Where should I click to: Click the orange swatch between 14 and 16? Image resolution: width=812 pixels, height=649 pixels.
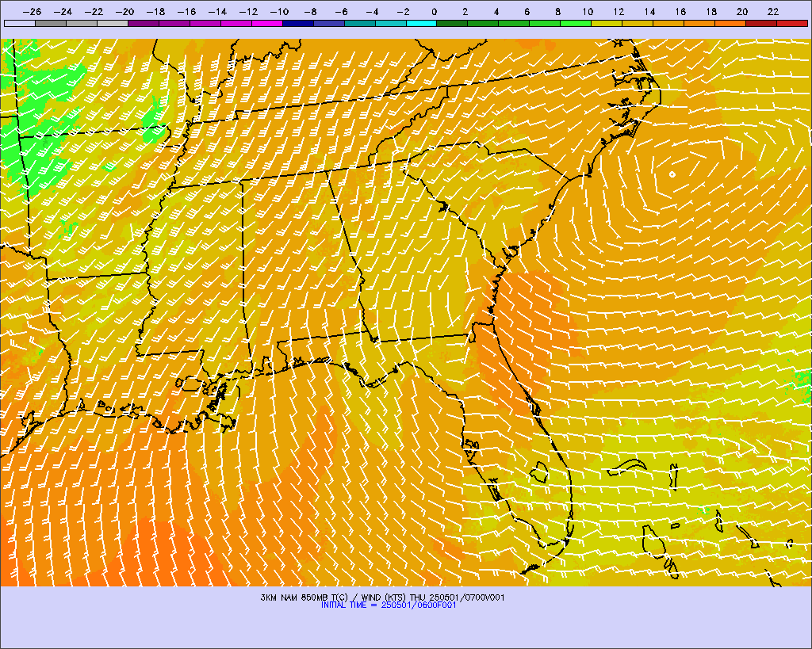(668, 23)
